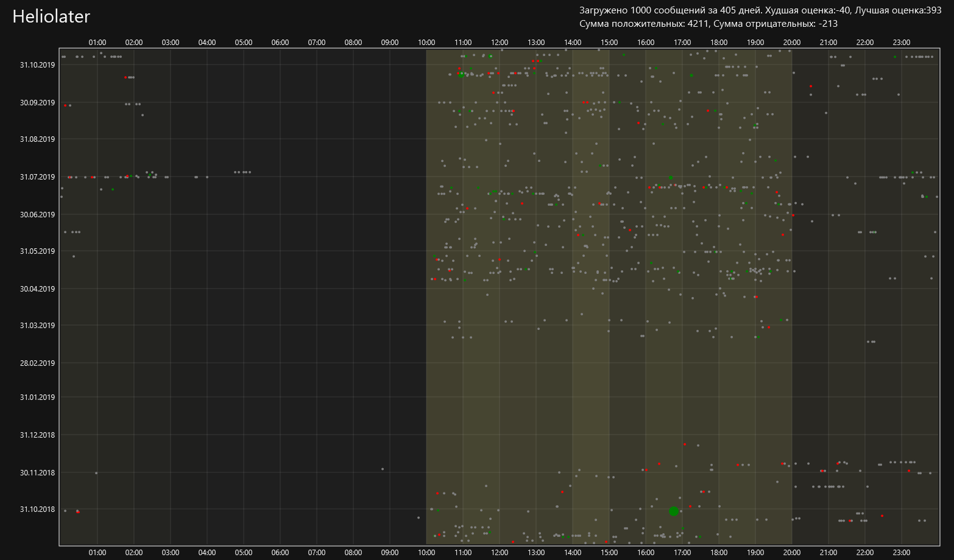
Task: Click the 30.09.2019 date label
Action: pos(37,102)
